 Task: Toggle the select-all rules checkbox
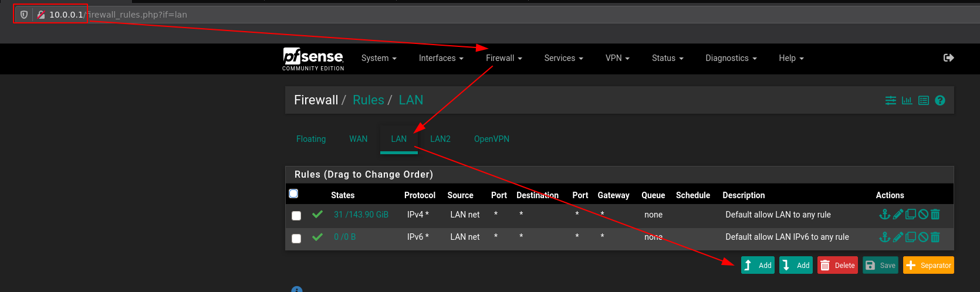tap(293, 193)
